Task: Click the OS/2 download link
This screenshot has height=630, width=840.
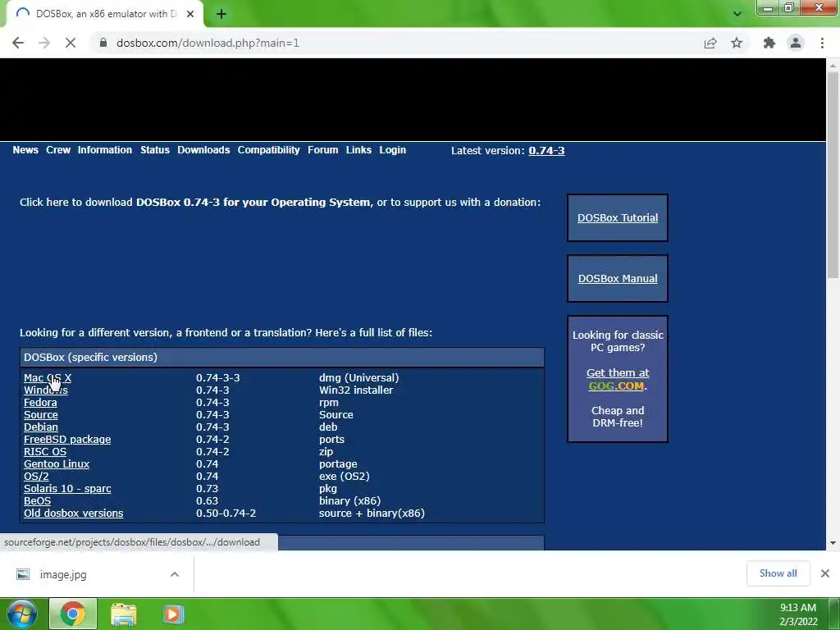Action: click(36, 477)
